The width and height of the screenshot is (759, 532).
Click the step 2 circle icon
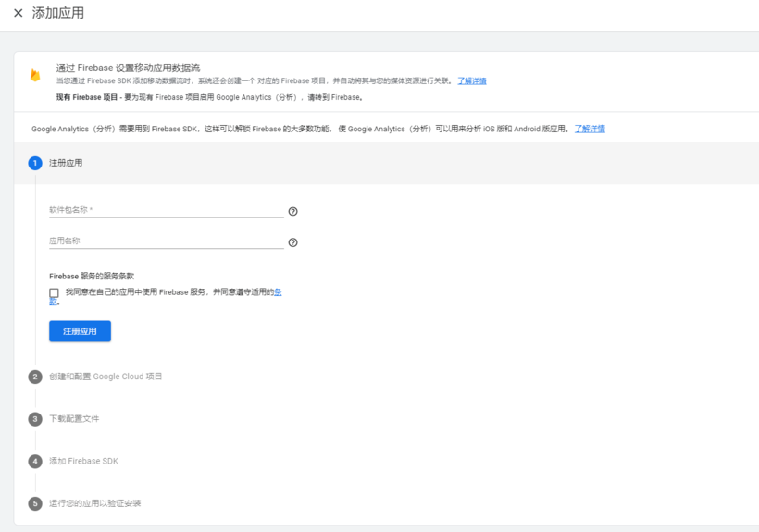point(35,377)
